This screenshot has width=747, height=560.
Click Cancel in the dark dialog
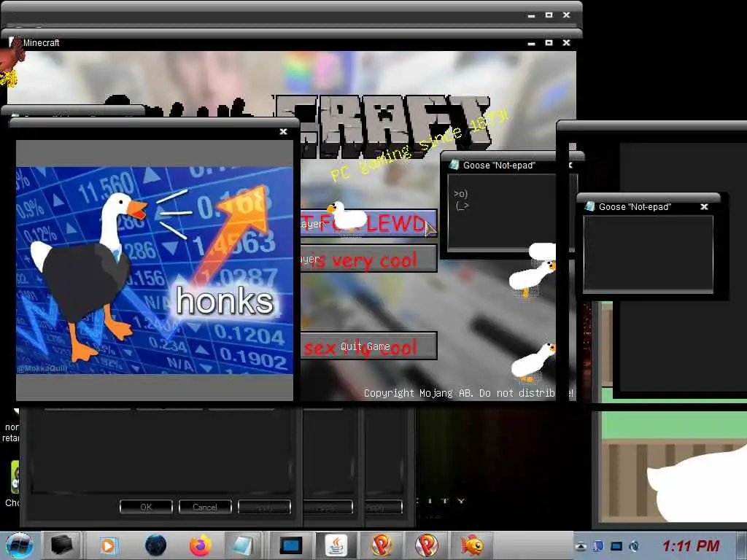(x=205, y=507)
